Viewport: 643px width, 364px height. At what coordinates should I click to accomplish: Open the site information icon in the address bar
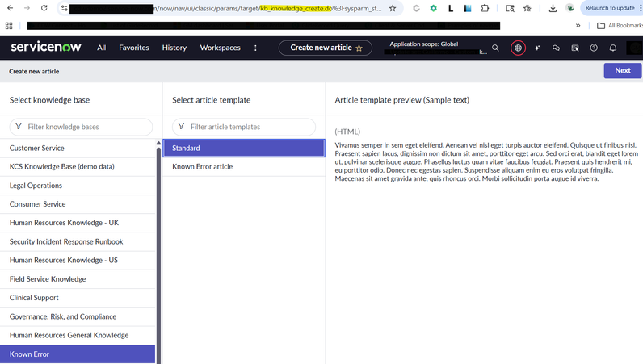point(65,8)
